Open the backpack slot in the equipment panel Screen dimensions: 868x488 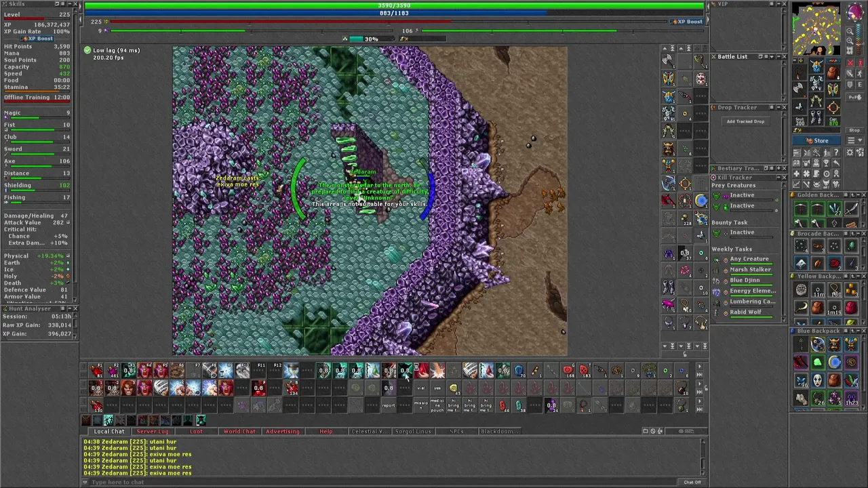click(833, 72)
